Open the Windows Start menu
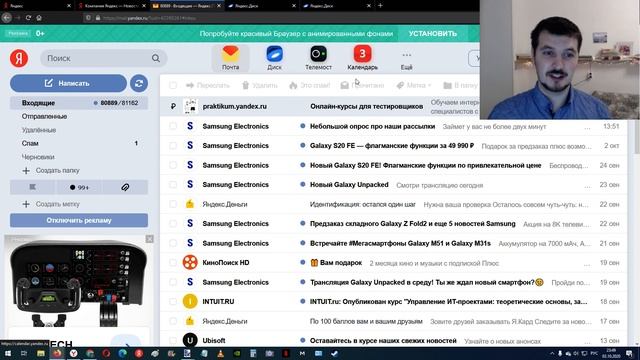Image resolution: width=640 pixels, height=360 pixels. (x=7, y=353)
